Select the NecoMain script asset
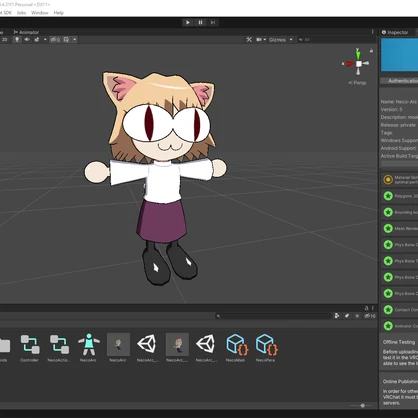This screenshot has width=418, height=418. [236, 348]
